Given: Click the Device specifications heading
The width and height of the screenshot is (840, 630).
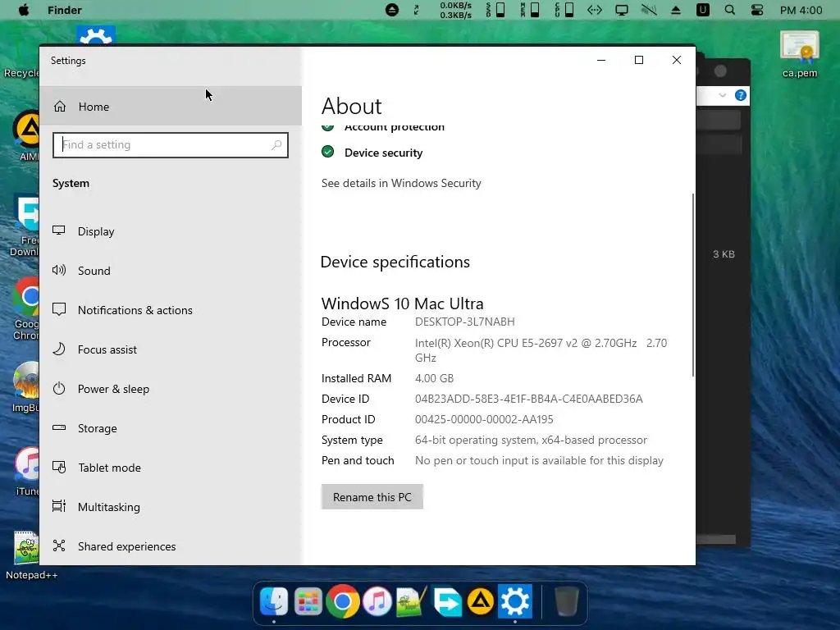Looking at the screenshot, I should click(x=395, y=262).
